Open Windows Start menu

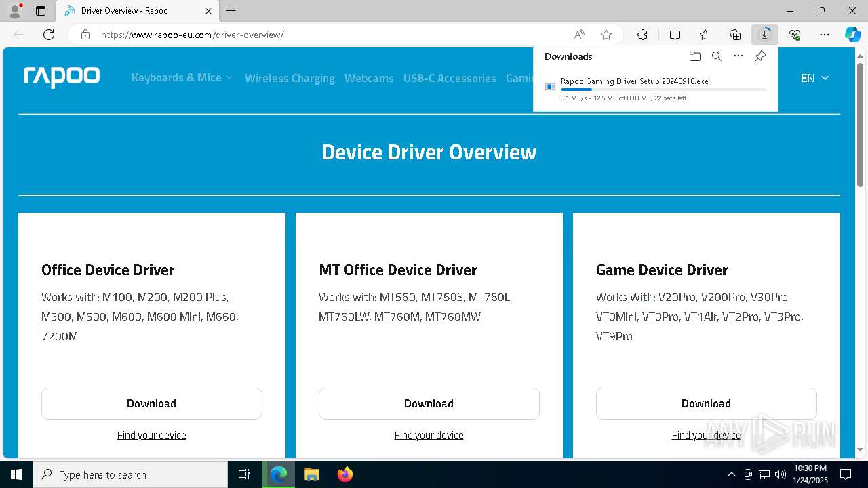16,474
